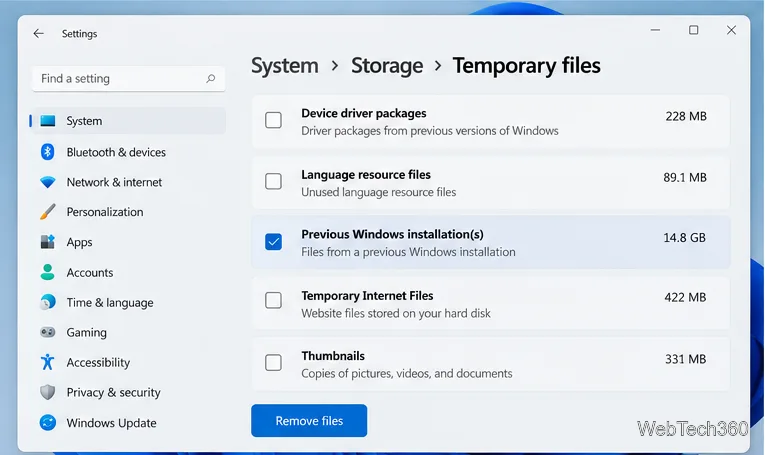The height and width of the screenshot is (455, 765).
Task: Click the 14.8 GB size value
Action: point(684,237)
